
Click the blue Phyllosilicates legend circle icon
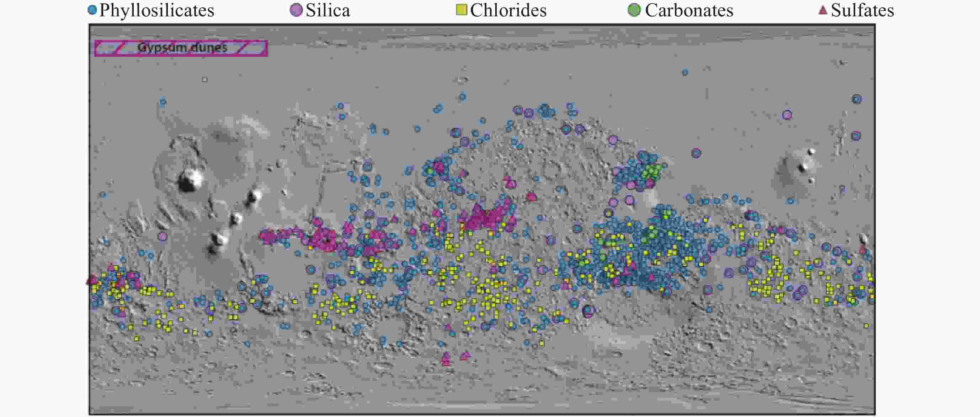92,10
